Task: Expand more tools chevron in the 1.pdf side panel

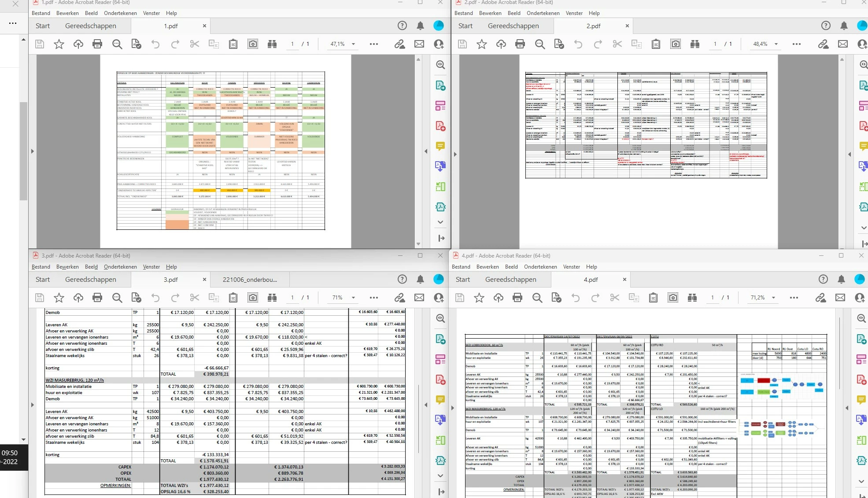Action: [440, 222]
